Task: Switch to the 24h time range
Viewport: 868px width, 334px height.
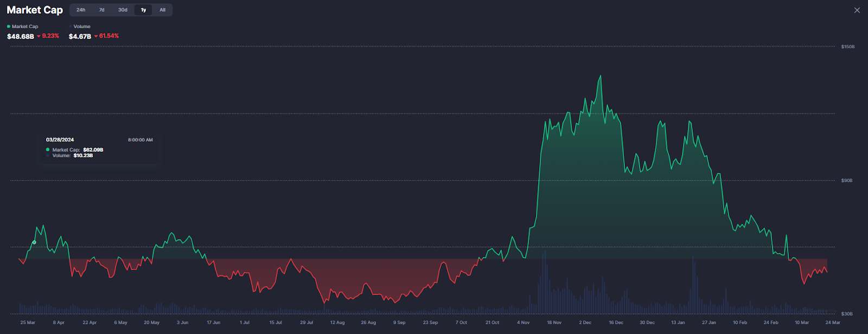Action: pos(81,10)
